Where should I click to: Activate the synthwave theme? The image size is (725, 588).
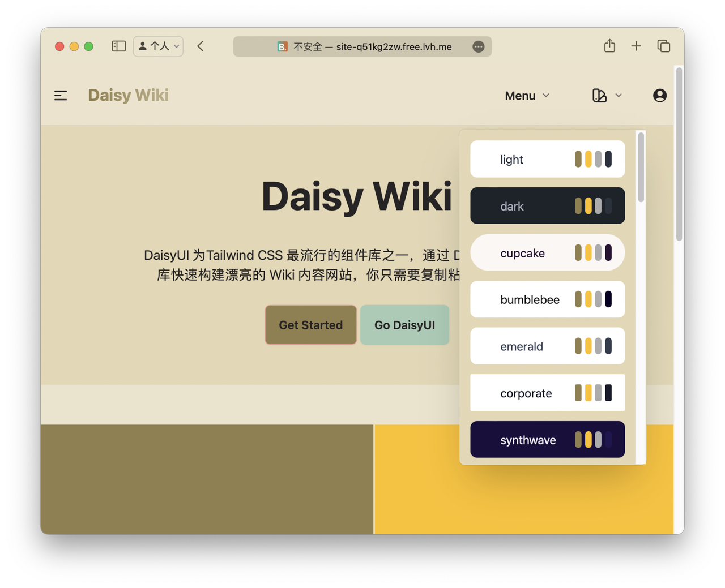click(547, 440)
